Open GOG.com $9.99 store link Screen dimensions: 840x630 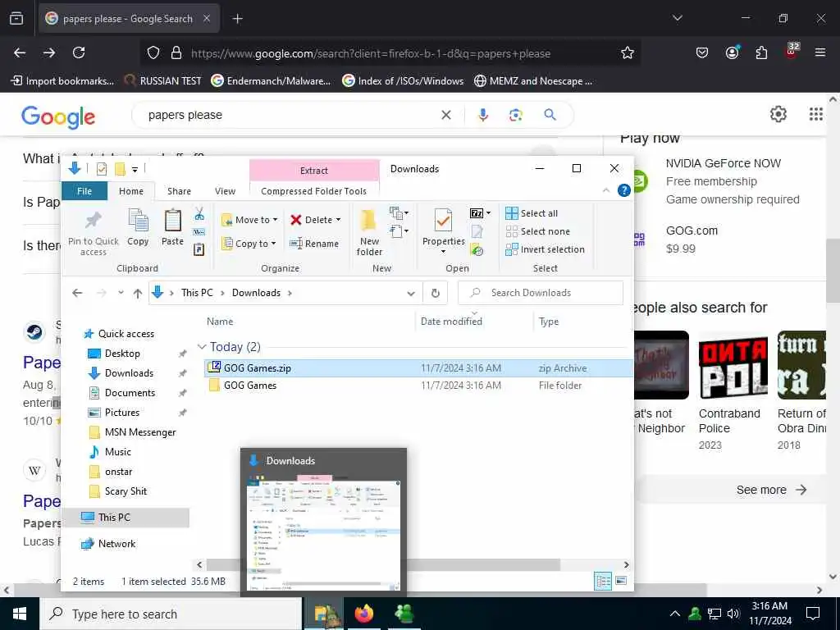tap(692, 240)
